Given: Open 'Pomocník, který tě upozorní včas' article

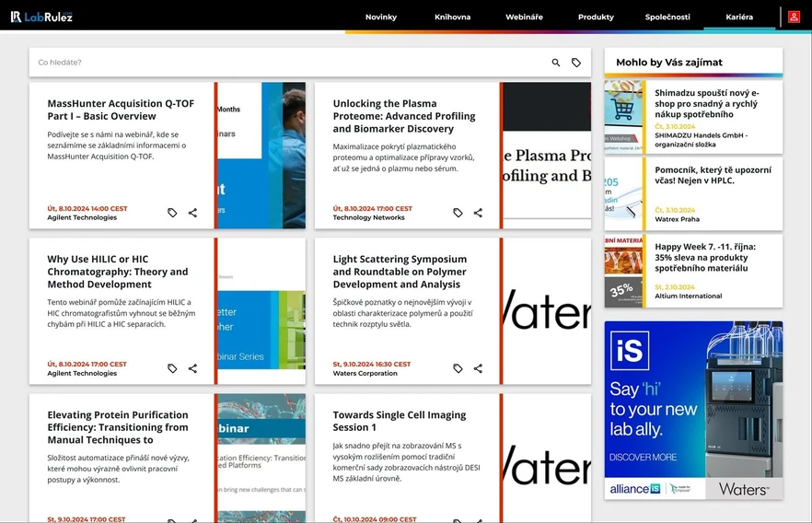Looking at the screenshot, I should point(713,175).
